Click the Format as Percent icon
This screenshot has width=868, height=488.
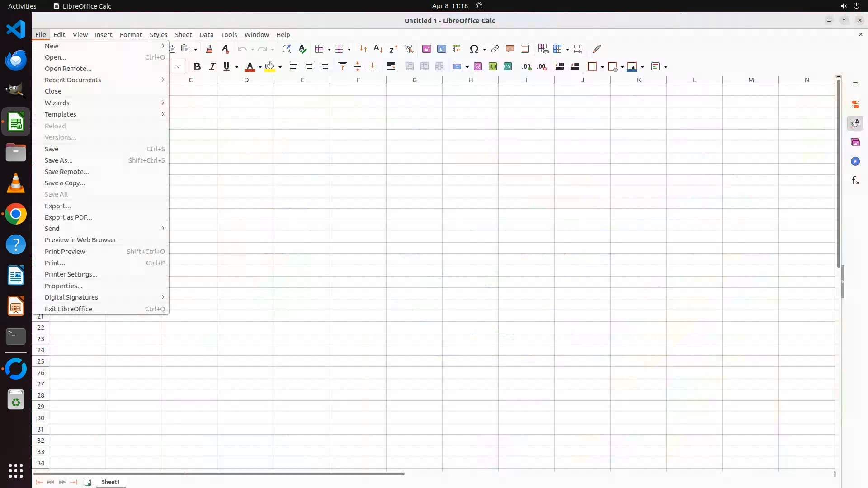pyautogui.click(x=478, y=66)
